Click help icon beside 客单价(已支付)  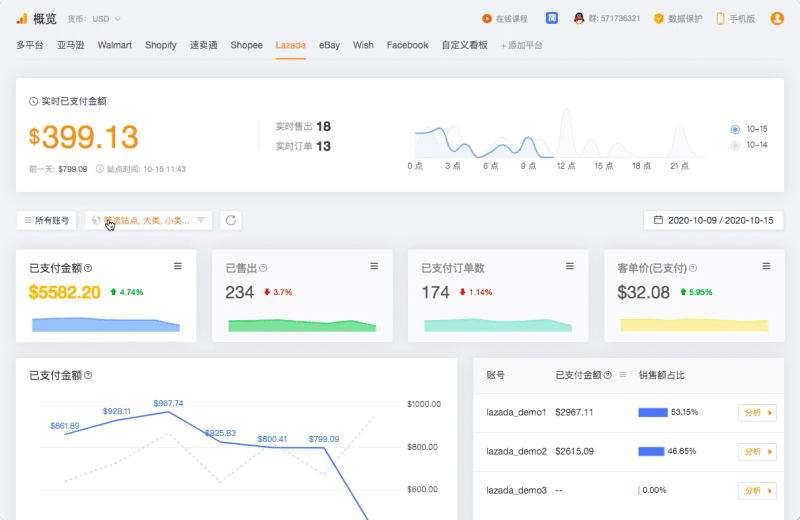click(x=693, y=268)
